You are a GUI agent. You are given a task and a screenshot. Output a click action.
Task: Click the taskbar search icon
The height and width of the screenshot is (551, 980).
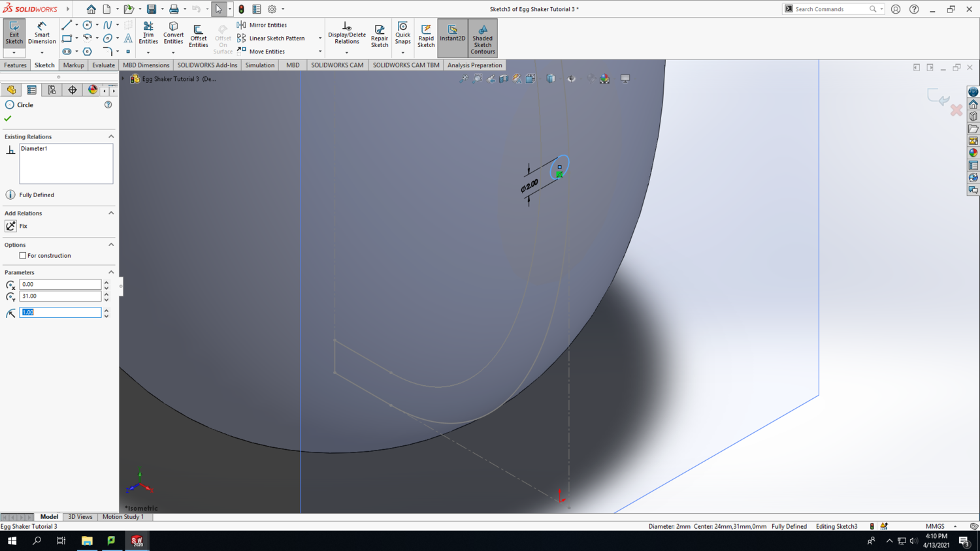click(37, 541)
